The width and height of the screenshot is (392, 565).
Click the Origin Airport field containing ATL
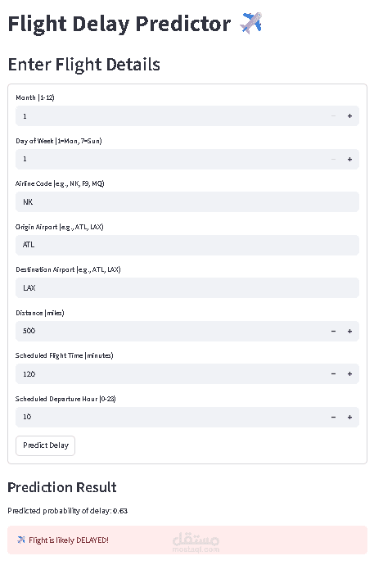pyautogui.click(x=187, y=245)
